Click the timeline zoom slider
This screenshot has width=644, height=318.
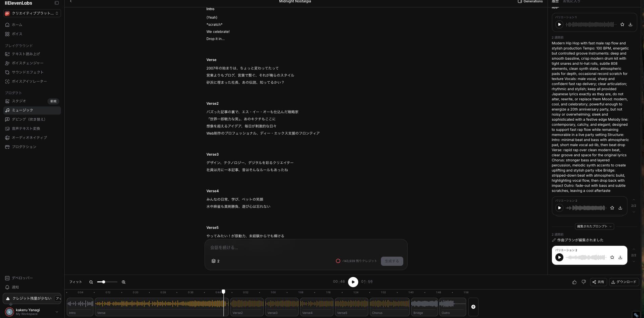(107, 282)
